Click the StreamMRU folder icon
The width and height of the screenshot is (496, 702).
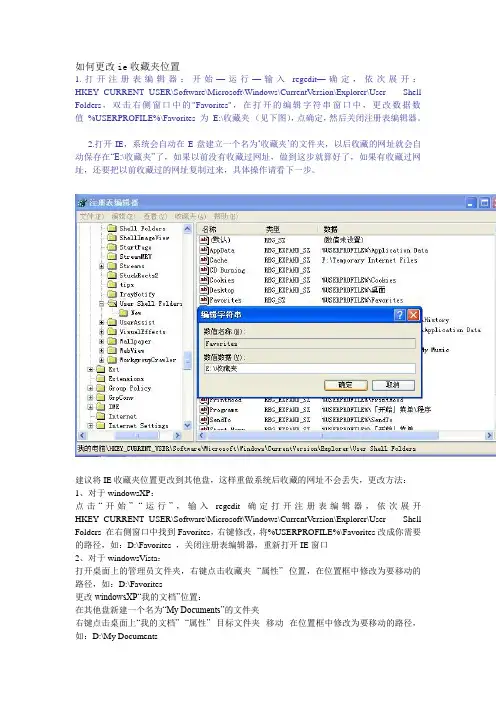[112, 257]
